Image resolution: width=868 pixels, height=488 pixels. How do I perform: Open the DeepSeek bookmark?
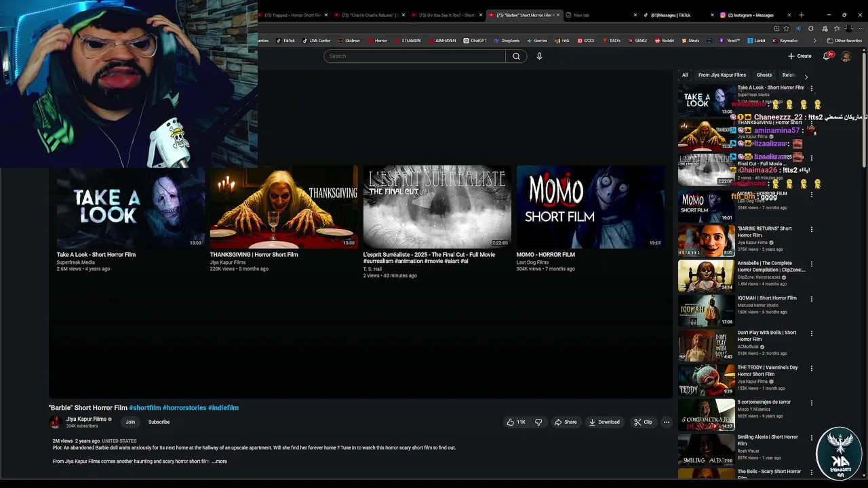click(507, 41)
